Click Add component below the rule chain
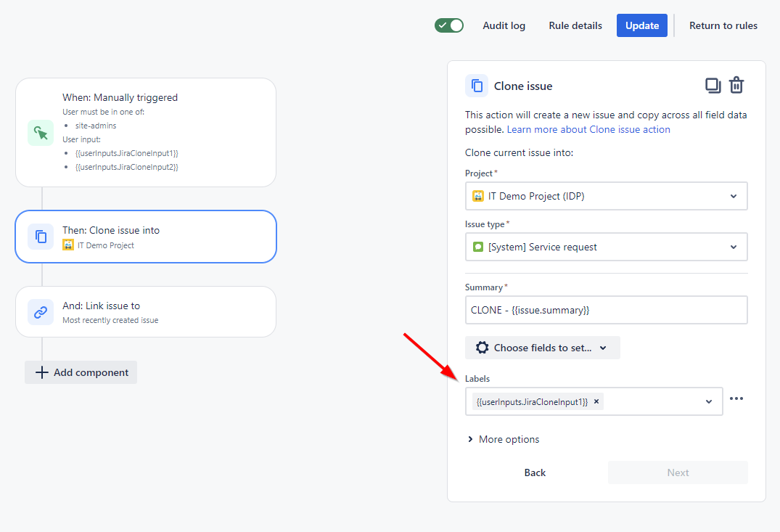Image resolution: width=780 pixels, height=532 pixels. pos(81,372)
